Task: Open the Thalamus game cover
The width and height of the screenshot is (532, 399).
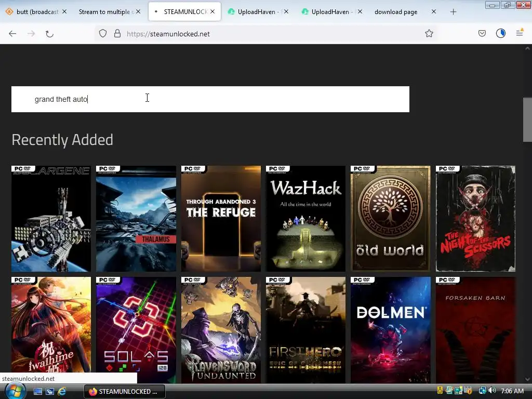Action: click(x=136, y=219)
